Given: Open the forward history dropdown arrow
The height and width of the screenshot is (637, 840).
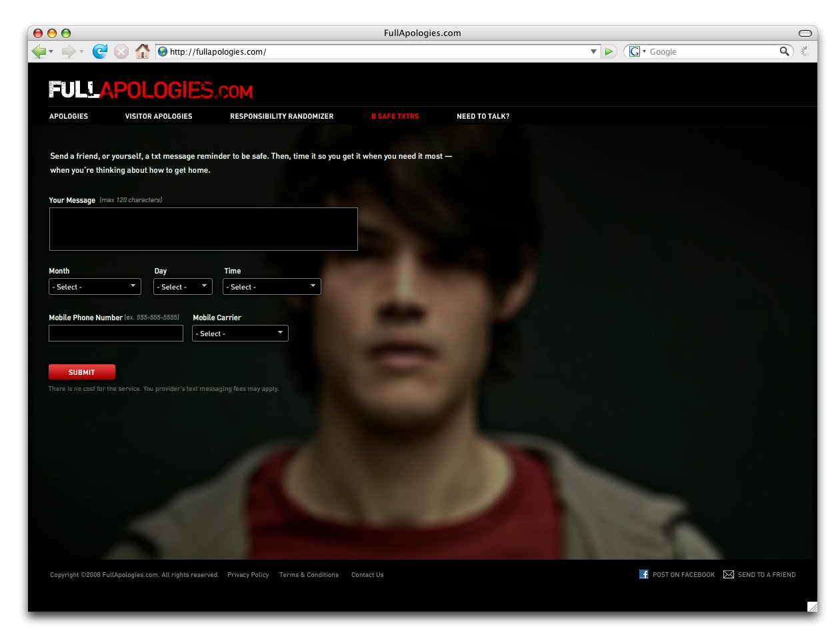Looking at the screenshot, I should point(81,51).
